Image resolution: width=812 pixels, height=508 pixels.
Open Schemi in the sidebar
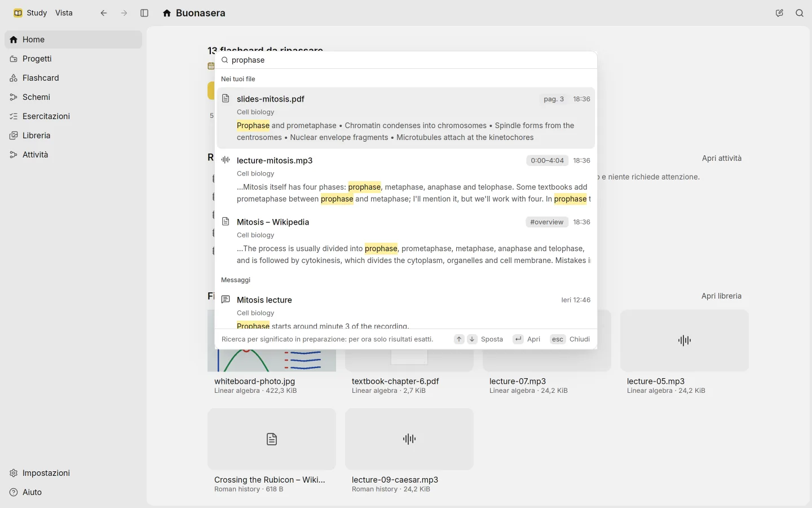73,97
